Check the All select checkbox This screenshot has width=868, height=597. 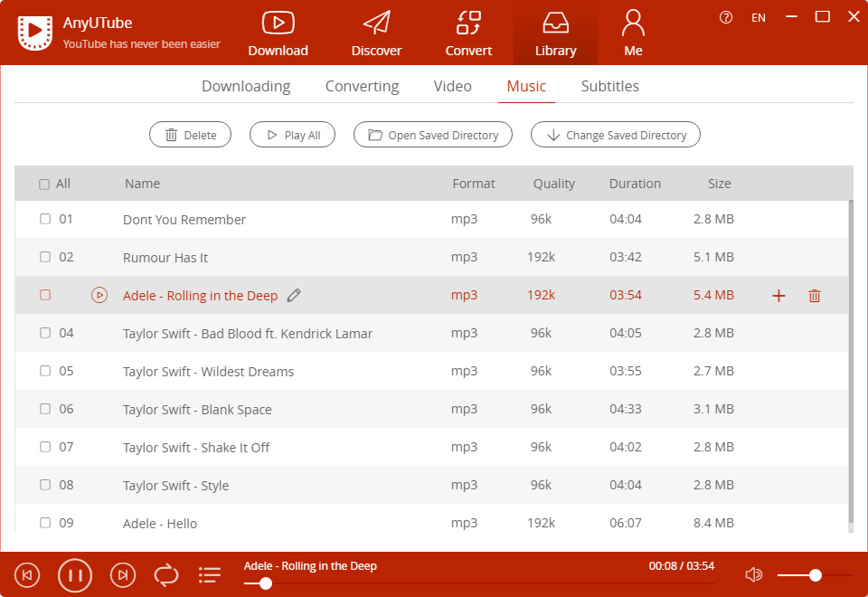(x=44, y=185)
